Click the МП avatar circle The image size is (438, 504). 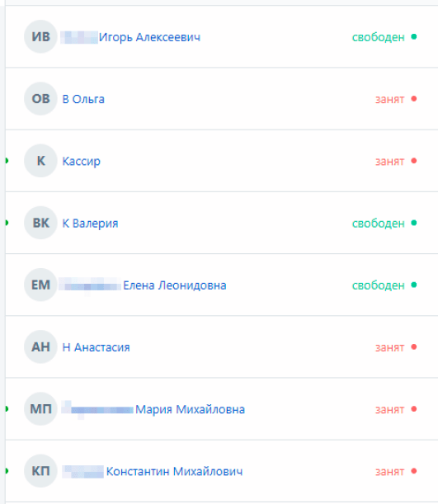pyautogui.click(x=40, y=409)
